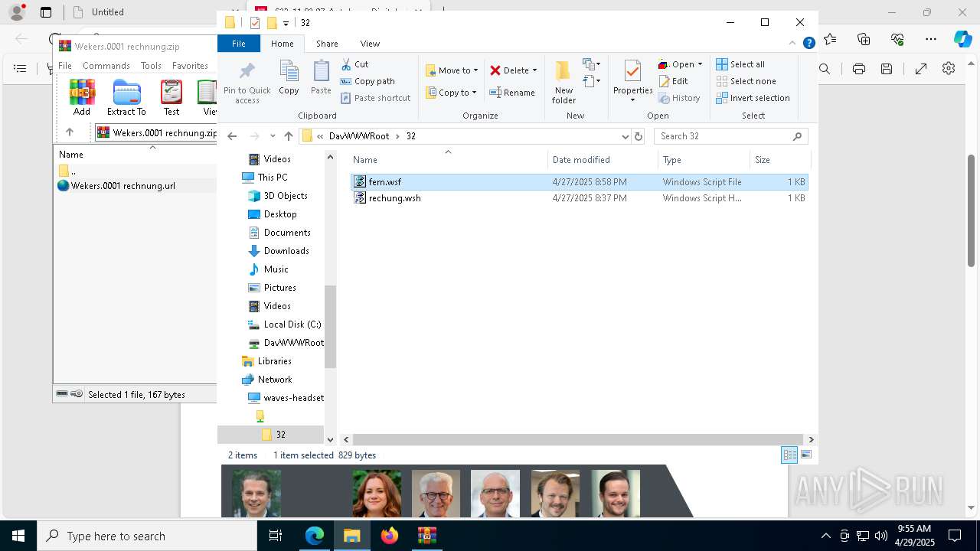Expand the Delete dropdown arrow
980x551 pixels.
pyautogui.click(x=534, y=70)
